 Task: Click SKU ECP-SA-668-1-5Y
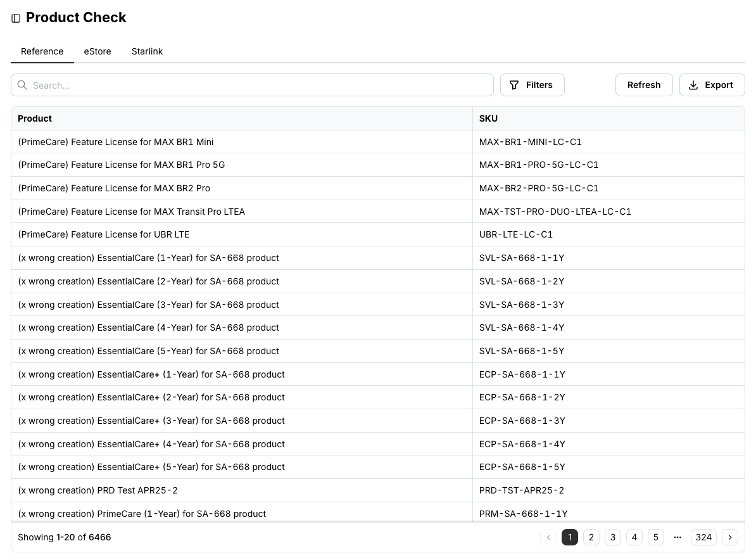pos(522,467)
